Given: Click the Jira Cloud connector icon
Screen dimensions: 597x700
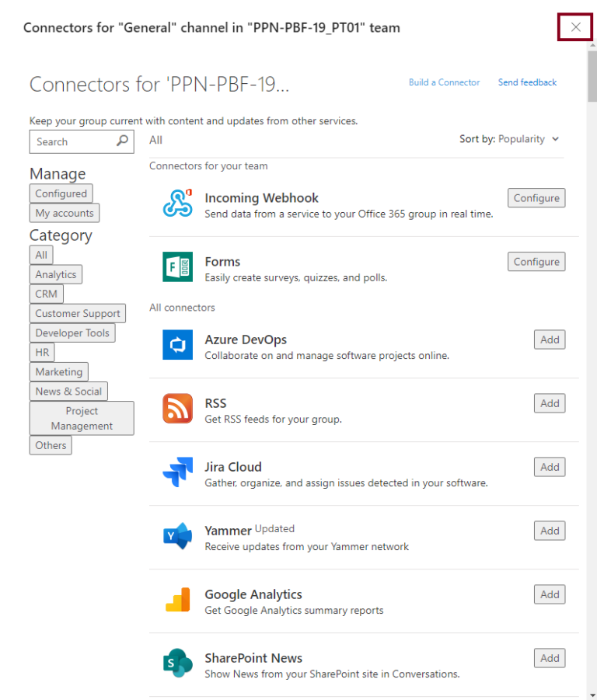Looking at the screenshot, I should click(178, 472).
